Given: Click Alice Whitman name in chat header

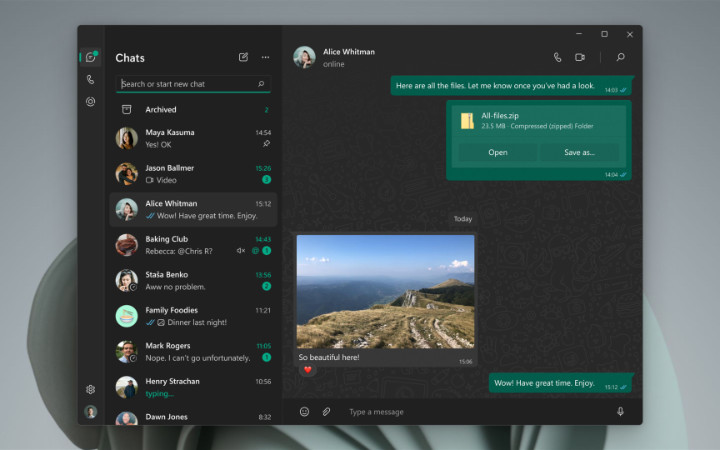Looking at the screenshot, I should pyautogui.click(x=349, y=52).
